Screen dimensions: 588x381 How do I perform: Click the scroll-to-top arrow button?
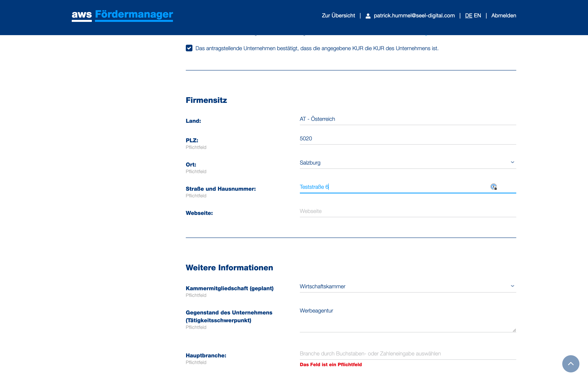[571, 364]
